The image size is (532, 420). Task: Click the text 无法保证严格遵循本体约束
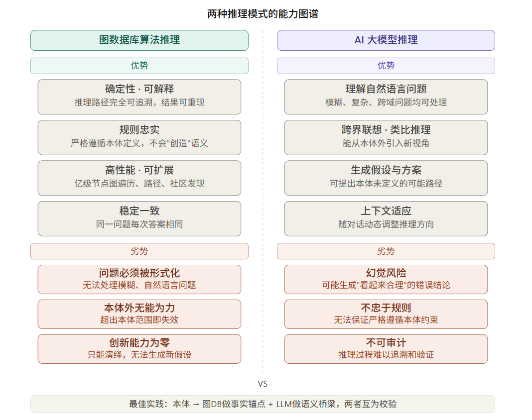tap(386, 319)
